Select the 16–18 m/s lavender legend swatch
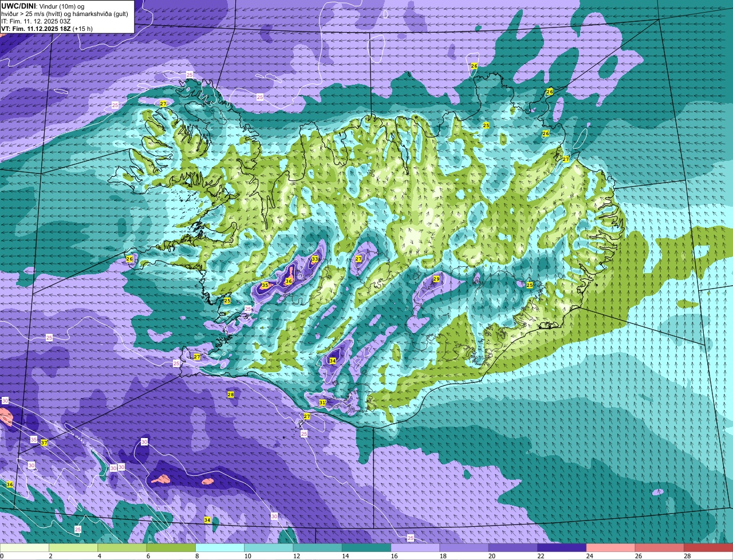This screenshot has height=560, width=733. 415,547
